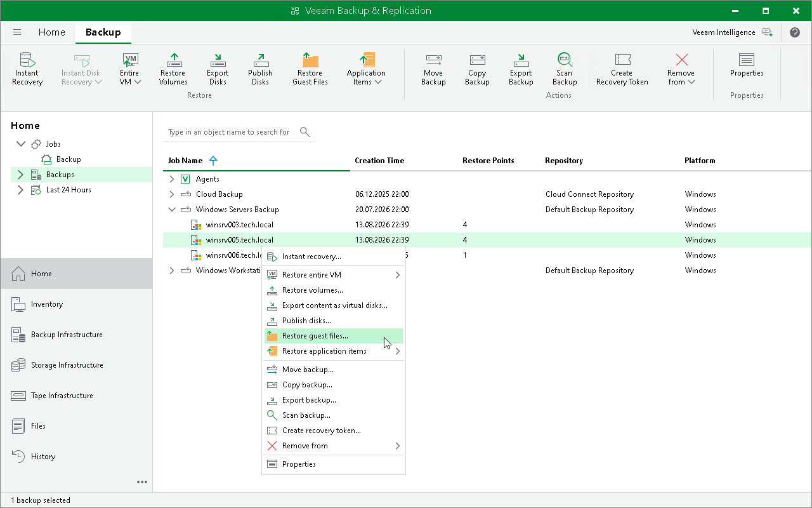The image size is (812, 508).
Task: Choose Properties in context menu
Action: pyautogui.click(x=334, y=464)
